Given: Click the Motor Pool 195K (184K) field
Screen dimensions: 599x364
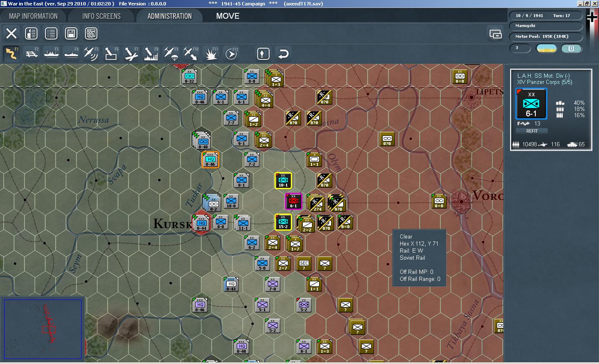Looking at the screenshot, I should click(x=546, y=36).
